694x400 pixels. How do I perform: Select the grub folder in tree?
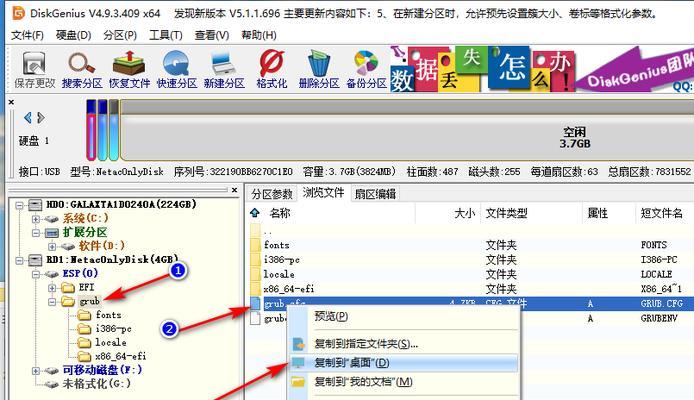point(89,301)
